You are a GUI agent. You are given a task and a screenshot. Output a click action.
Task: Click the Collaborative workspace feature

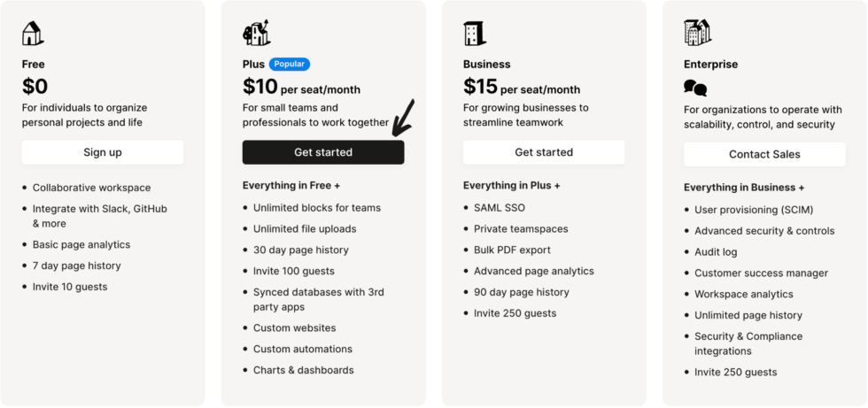click(x=91, y=188)
